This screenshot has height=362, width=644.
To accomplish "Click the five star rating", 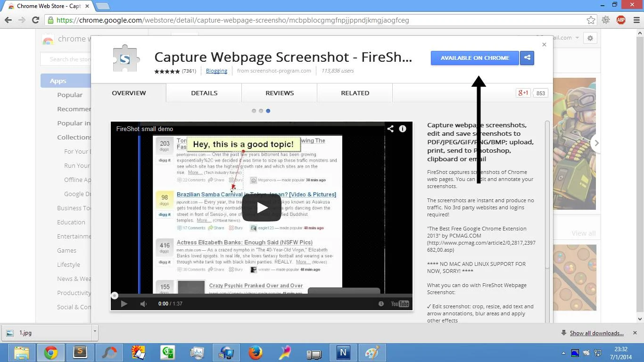I will click(167, 71).
